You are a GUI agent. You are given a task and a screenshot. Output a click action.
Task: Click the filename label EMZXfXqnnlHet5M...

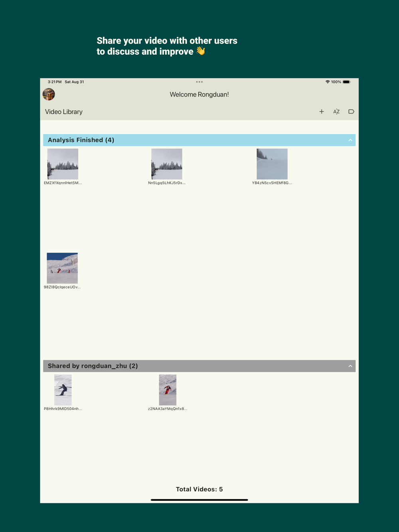pyautogui.click(x=63, y=183)
